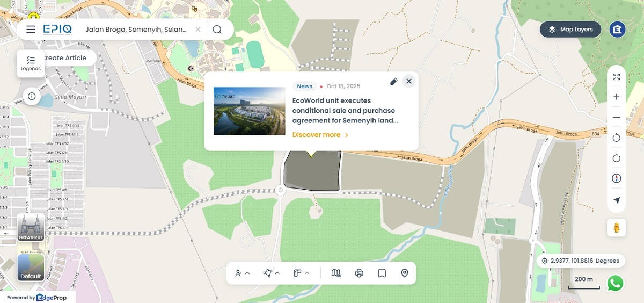Reset map orientation with compass icon
Viewport: 644px width, 303px height.
coord(616,178)
